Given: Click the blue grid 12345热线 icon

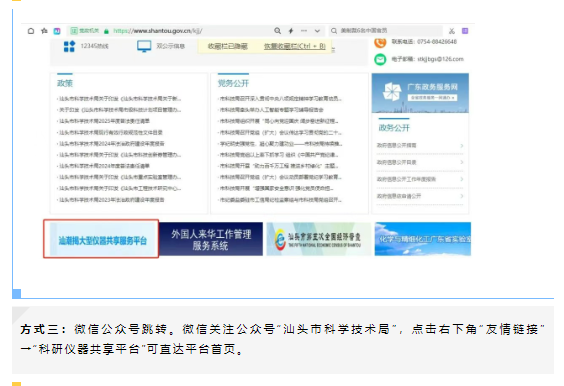Looking at the screenshot, I should coord(69,46).
